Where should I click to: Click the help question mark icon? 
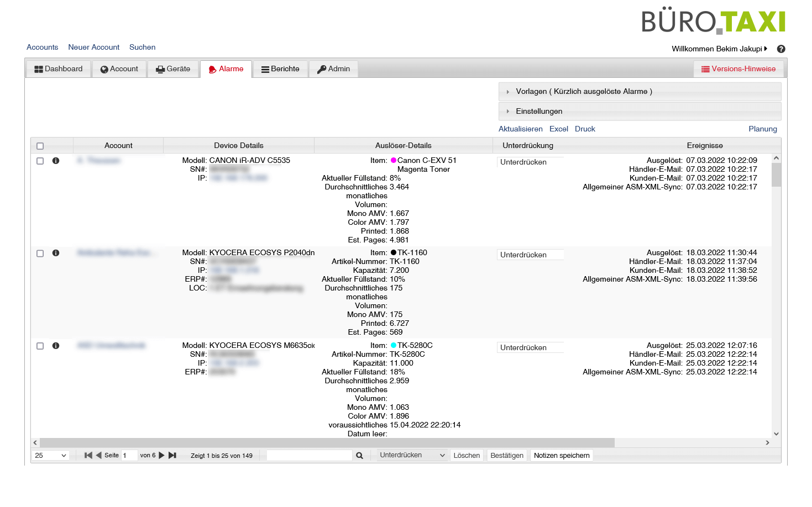click(x=780, y=49)
